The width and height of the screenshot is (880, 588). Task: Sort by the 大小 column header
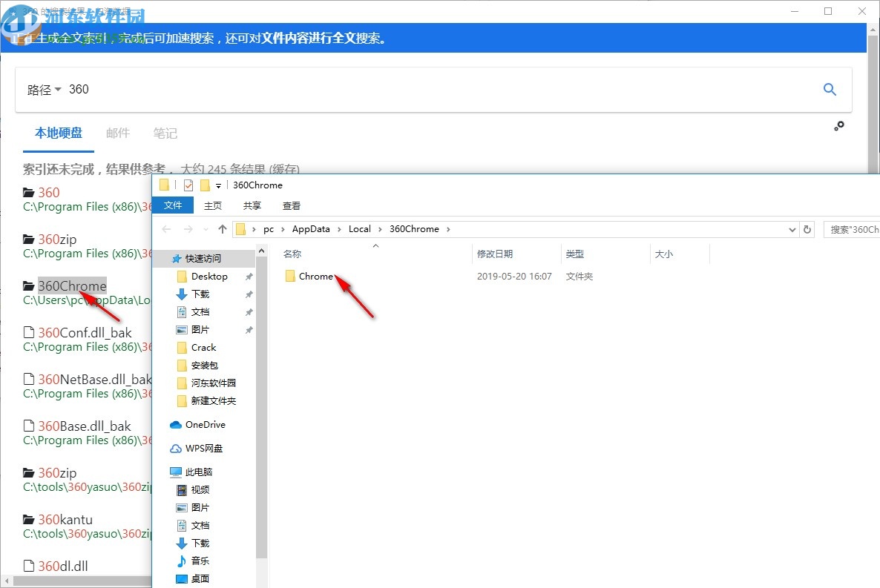664,254
